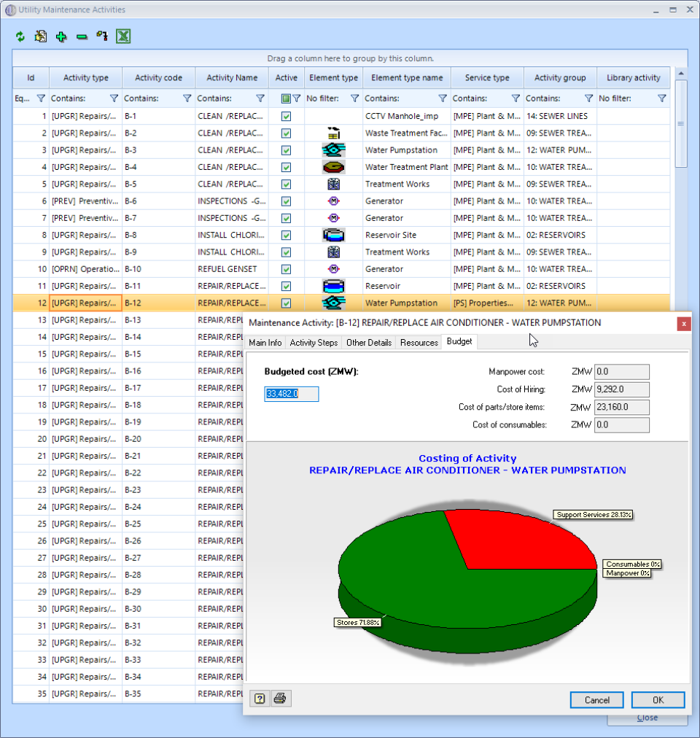This screenshot has height=738, width=700.
Task: Click OK to save the budget
Action: point(657,699)
